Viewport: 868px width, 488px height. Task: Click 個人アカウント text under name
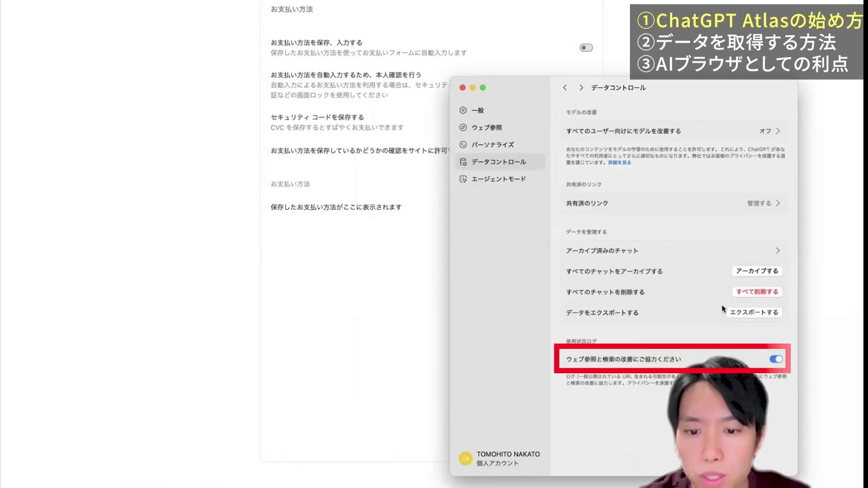[497, 463]
